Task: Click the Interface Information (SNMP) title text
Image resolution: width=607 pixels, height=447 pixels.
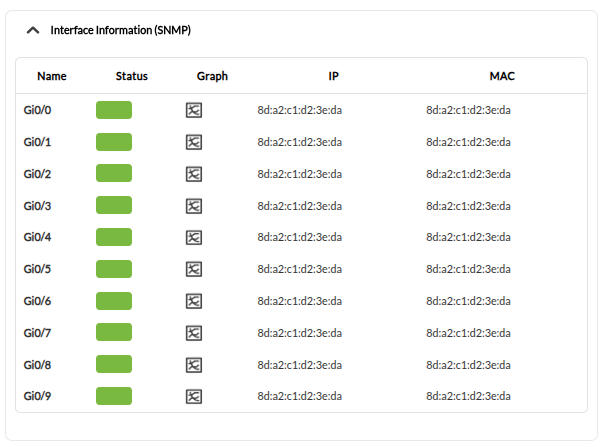Action: (x=120, y=30)
